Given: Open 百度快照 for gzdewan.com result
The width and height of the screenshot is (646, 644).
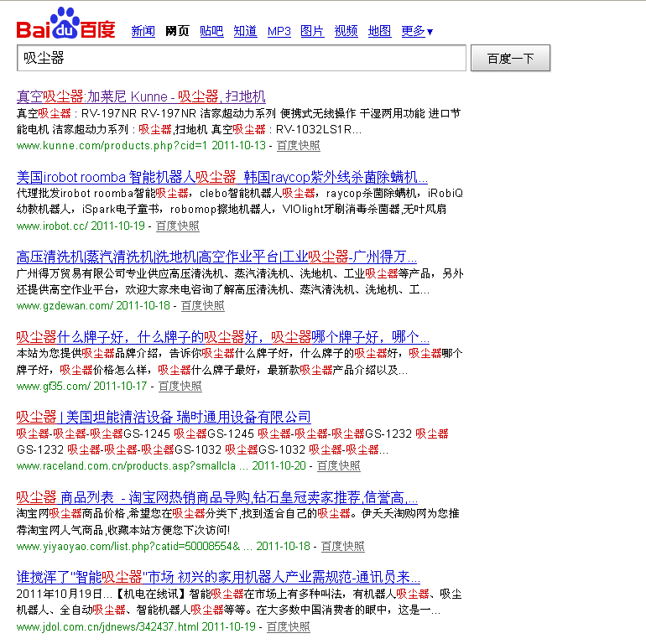Looking at the screenshot, I should click(x=203, y=305).
